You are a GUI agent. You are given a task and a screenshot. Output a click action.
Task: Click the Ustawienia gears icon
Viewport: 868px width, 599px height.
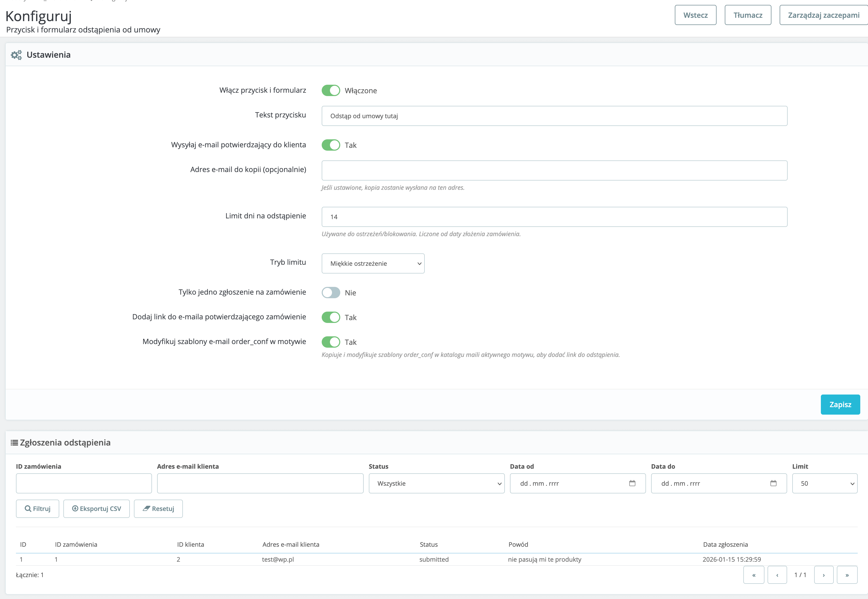16,55
